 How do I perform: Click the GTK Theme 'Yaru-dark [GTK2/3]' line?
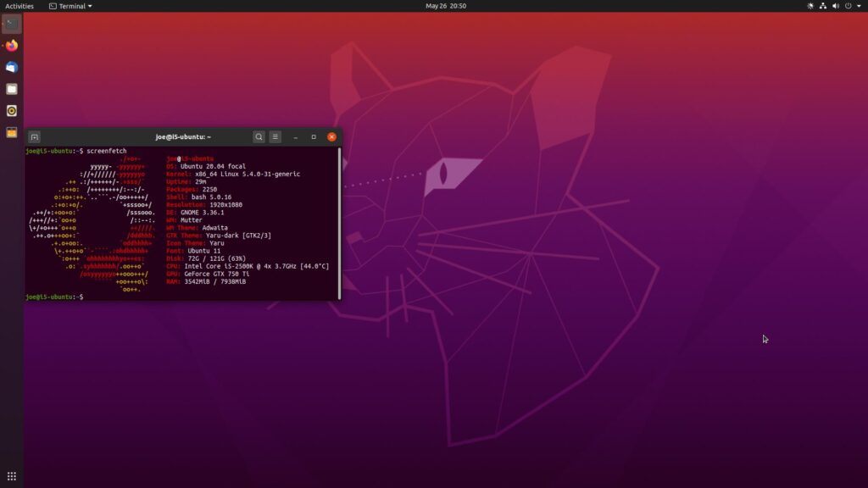coord(219,236)
